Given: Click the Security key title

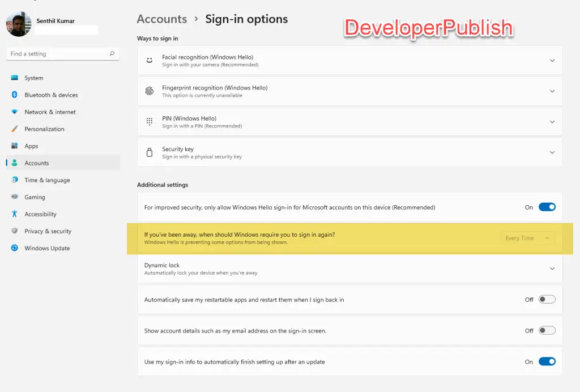Looking at the screenshot, I should coord(177,149).
